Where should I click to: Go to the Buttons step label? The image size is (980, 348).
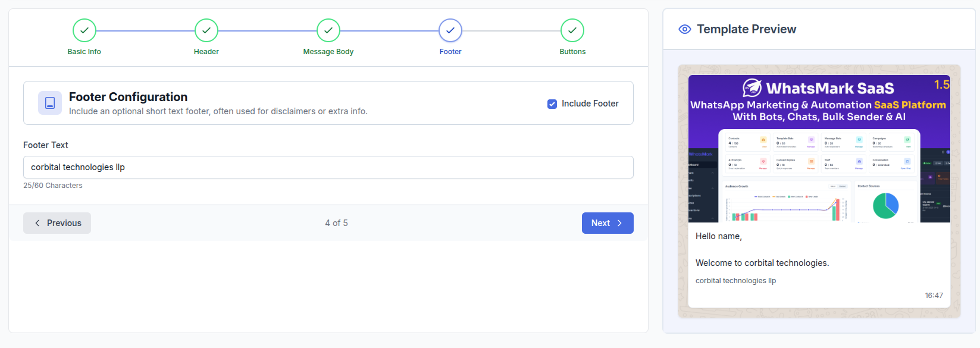pyautogui.click(x=572, y=52)
